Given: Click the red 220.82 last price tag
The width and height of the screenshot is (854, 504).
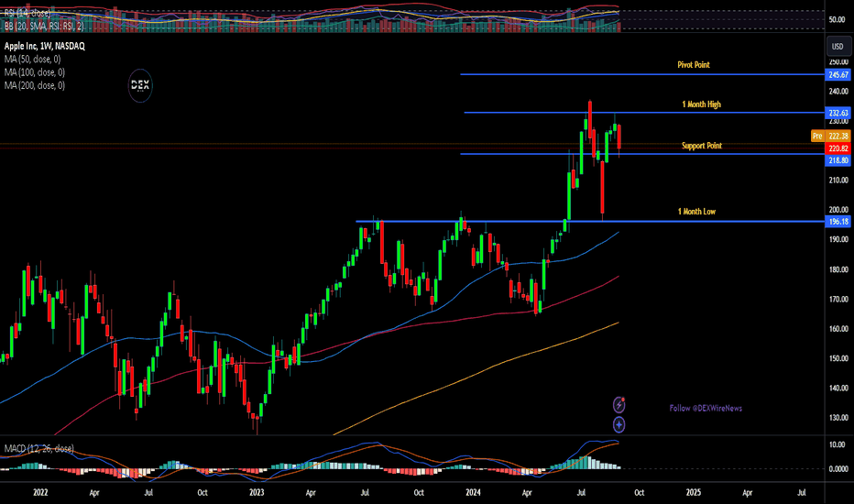Looking at the screenshot, I should tap(838, 148).
